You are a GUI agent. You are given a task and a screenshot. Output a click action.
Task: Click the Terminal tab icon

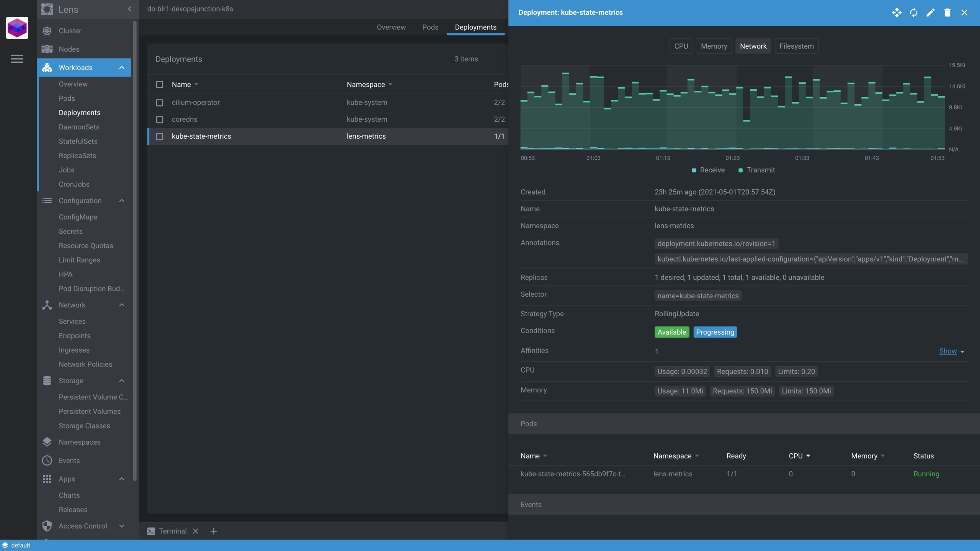pyautogui.click(x=151, y=531)
